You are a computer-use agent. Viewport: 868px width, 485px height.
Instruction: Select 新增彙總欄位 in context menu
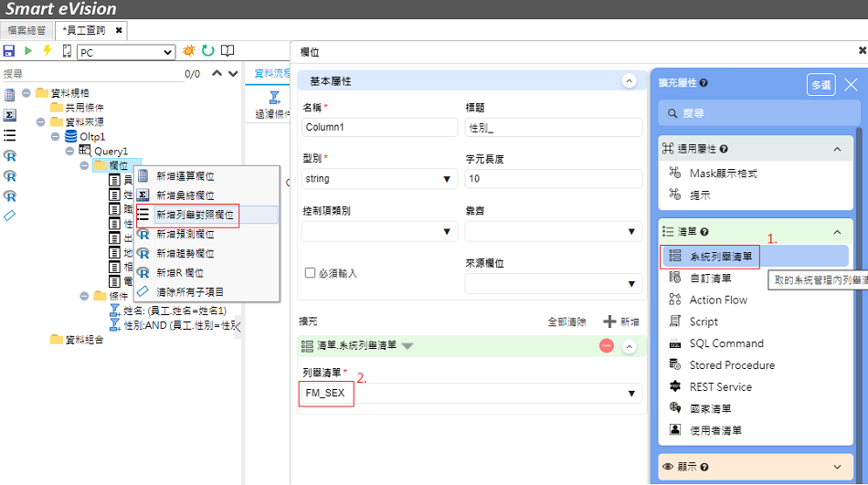point(207,195)
